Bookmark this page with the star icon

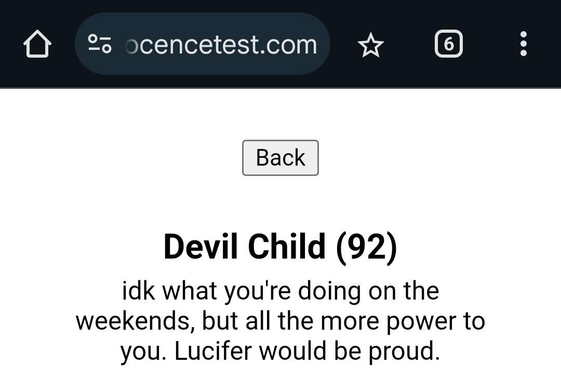(x=371, y=45)
